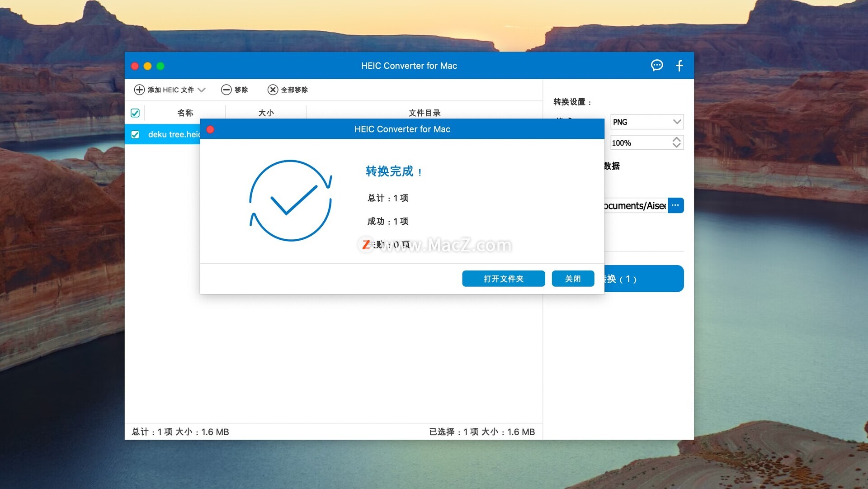Open the feedback chat bubble icon
This screenshot has height=489, width=868.
point(657,66)
